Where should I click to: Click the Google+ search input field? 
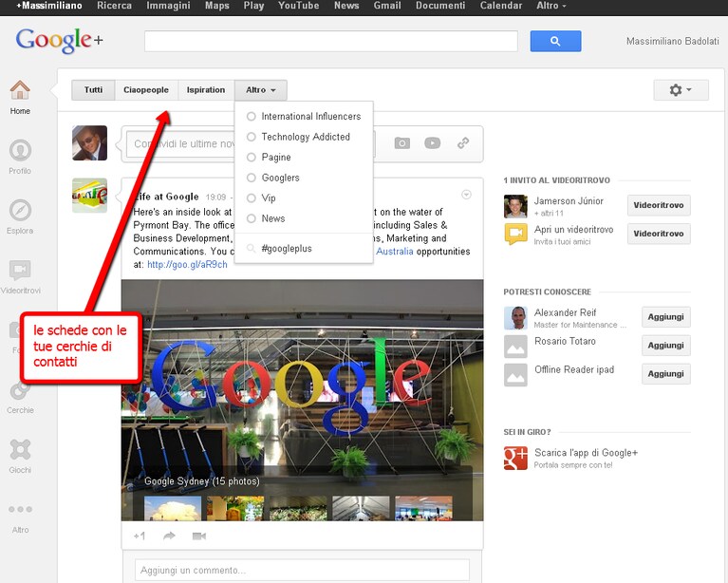pyautogui.click(x=331, y=42)
